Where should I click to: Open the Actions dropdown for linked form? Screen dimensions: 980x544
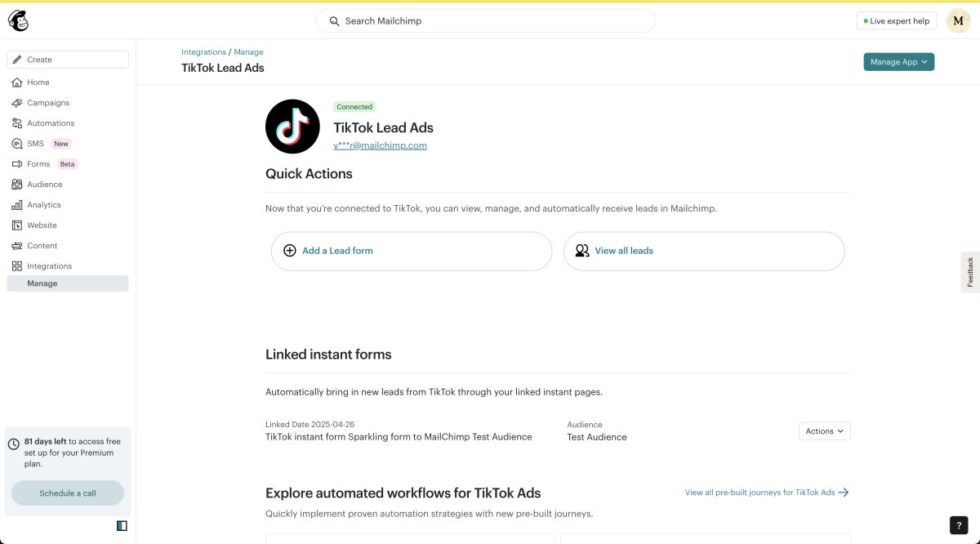[x=825, y=431]
